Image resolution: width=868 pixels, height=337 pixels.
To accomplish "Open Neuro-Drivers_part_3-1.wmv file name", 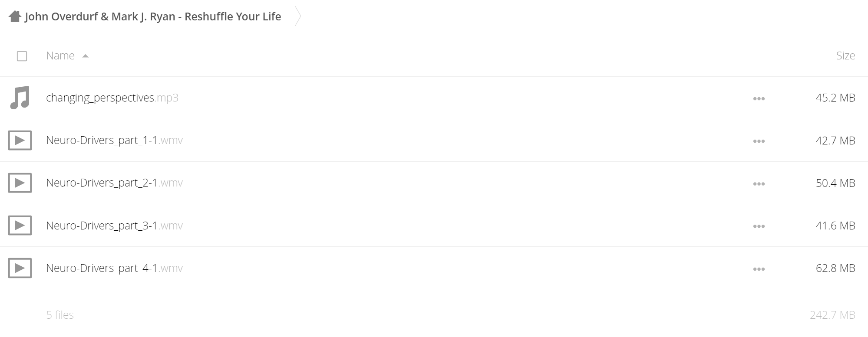I will (x=114, y=226).
